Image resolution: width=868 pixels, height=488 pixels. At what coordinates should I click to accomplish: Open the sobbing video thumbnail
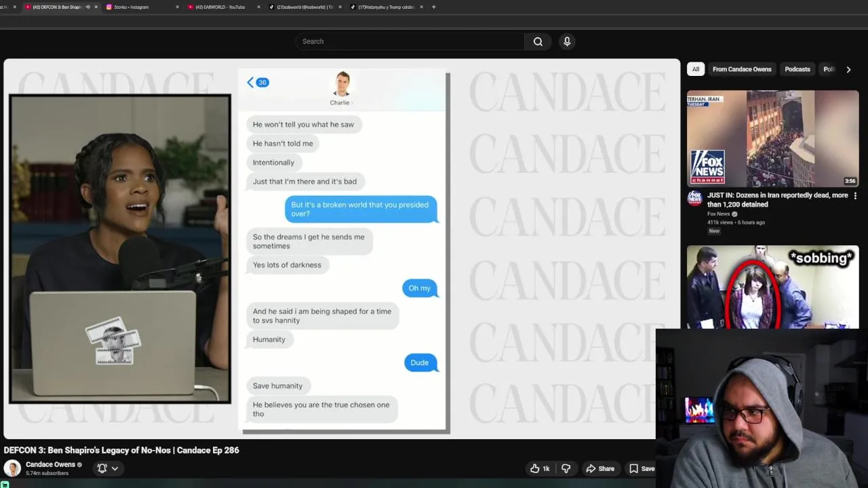tap(772, 287)
